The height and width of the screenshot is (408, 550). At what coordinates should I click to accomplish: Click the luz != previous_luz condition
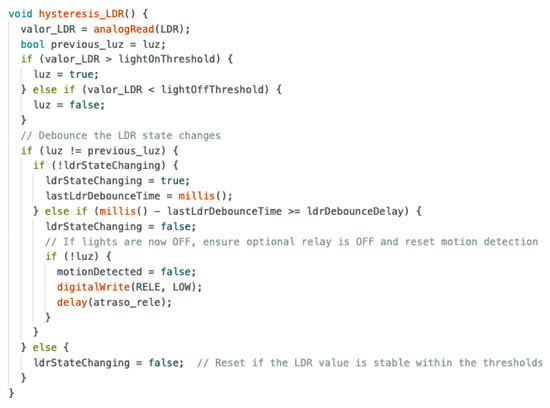(x=102, y=151)
